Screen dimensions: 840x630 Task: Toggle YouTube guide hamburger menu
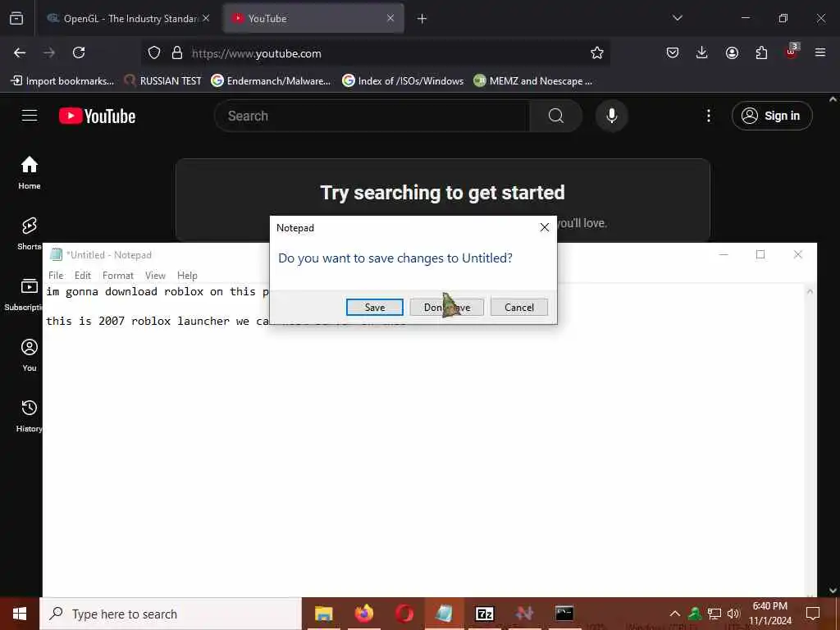coord(30,116)
